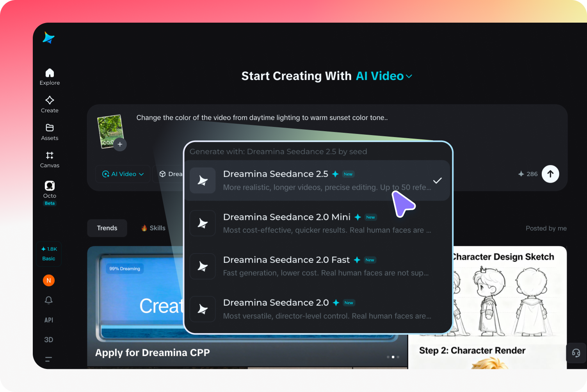Open the N user profile avatar

tap(49, 280)
